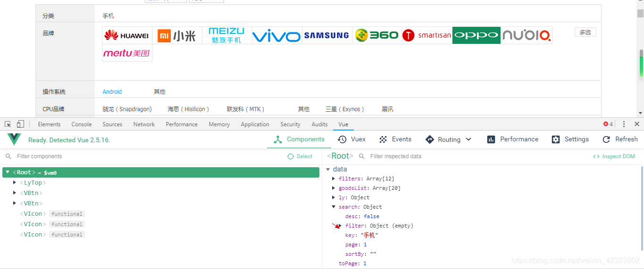Expand the second VBtn component node

point(15,204)
